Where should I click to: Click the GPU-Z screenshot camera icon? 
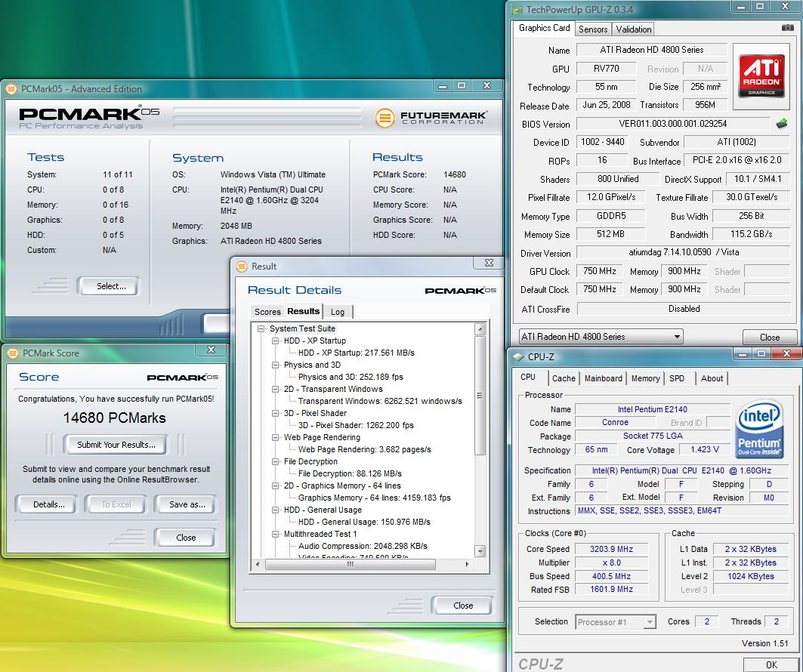[x=787, y=28]
